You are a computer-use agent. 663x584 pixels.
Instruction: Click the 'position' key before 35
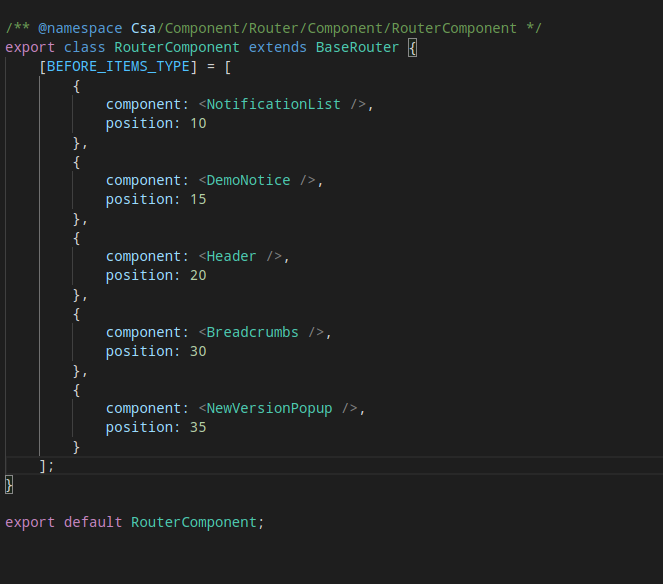pyautogui.click(x=140, y=428)
